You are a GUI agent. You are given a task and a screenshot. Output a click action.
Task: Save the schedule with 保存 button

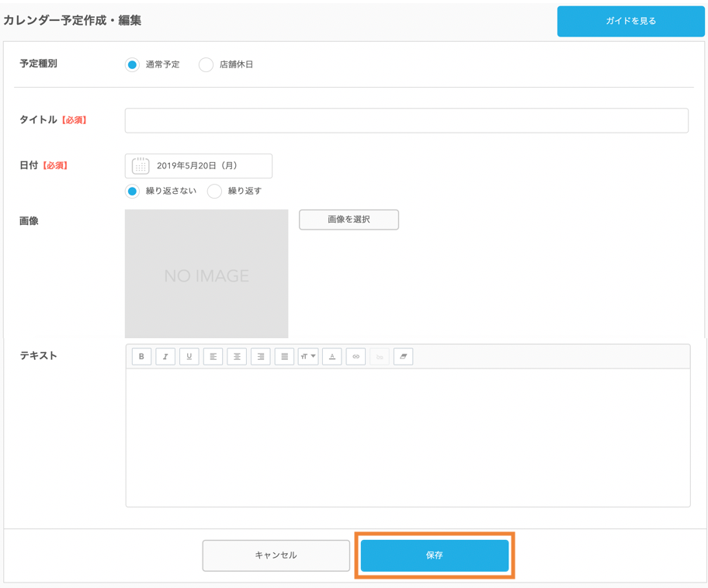(435, 555)
